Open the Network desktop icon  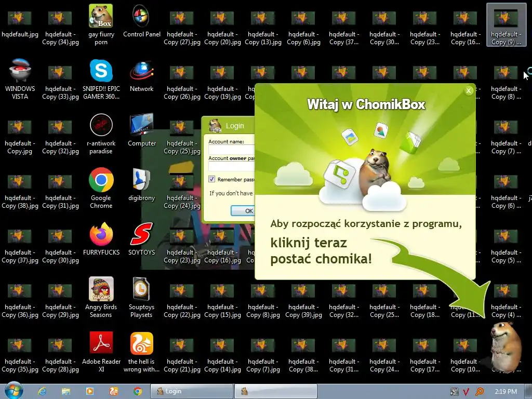(x=141, y=76)
